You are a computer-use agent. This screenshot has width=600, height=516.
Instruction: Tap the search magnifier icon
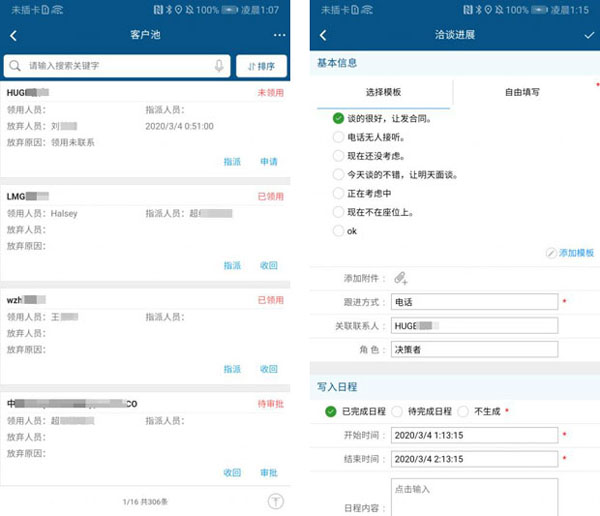(16, 66)
